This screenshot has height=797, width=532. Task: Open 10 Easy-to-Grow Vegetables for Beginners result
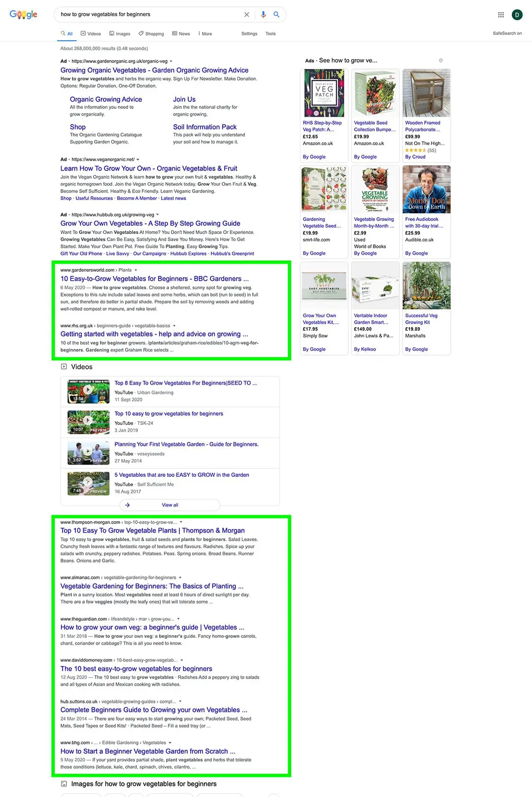[155, 279]
